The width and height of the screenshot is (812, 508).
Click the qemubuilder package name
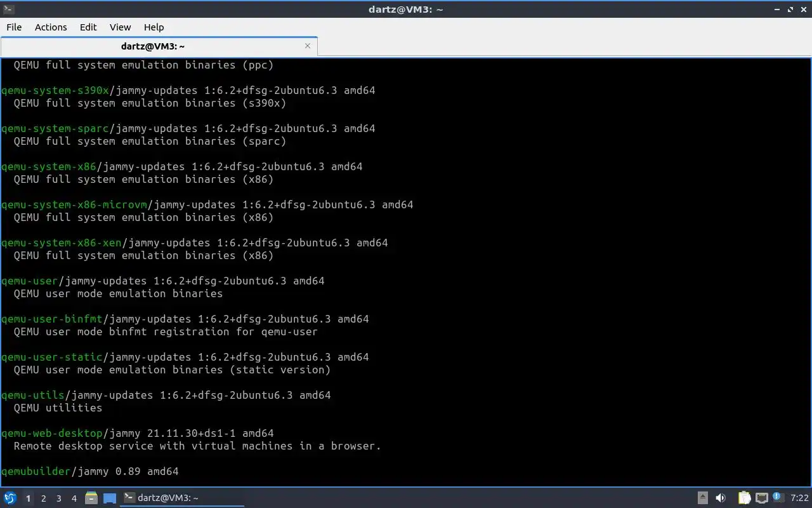[36, 471]
